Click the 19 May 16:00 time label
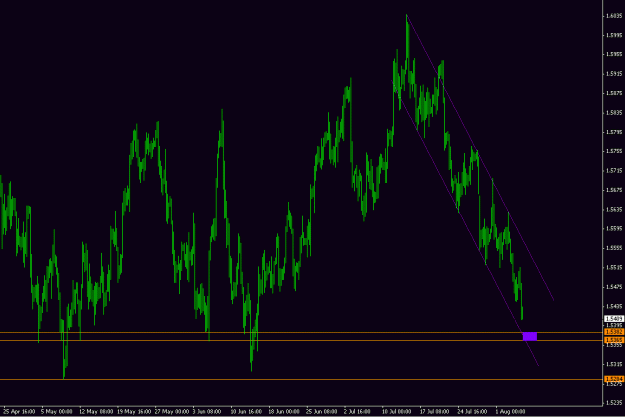The height and width of the screenshot is (417, 625). [134, 411]
